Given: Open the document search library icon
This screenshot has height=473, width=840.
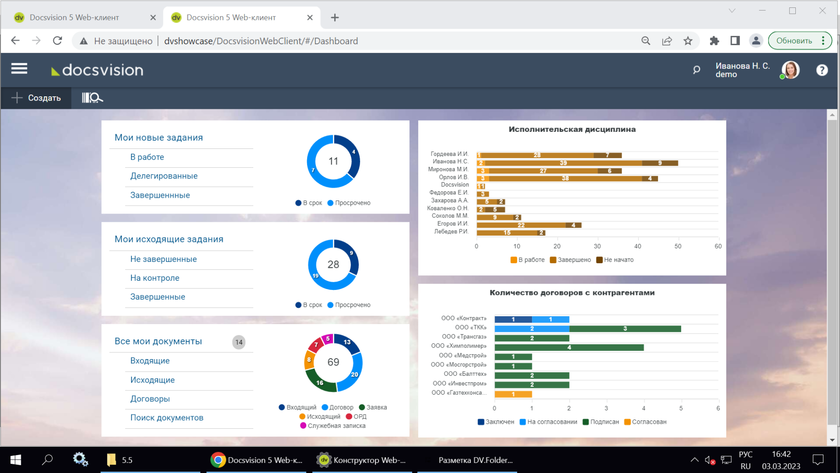Looking at the screenshot, I should pyautogui.click(x=92, y=98).
